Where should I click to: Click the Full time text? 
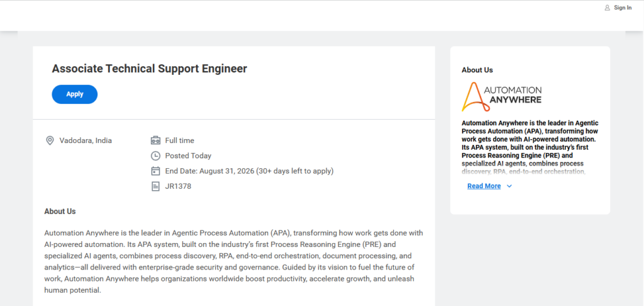pos(179,140)
